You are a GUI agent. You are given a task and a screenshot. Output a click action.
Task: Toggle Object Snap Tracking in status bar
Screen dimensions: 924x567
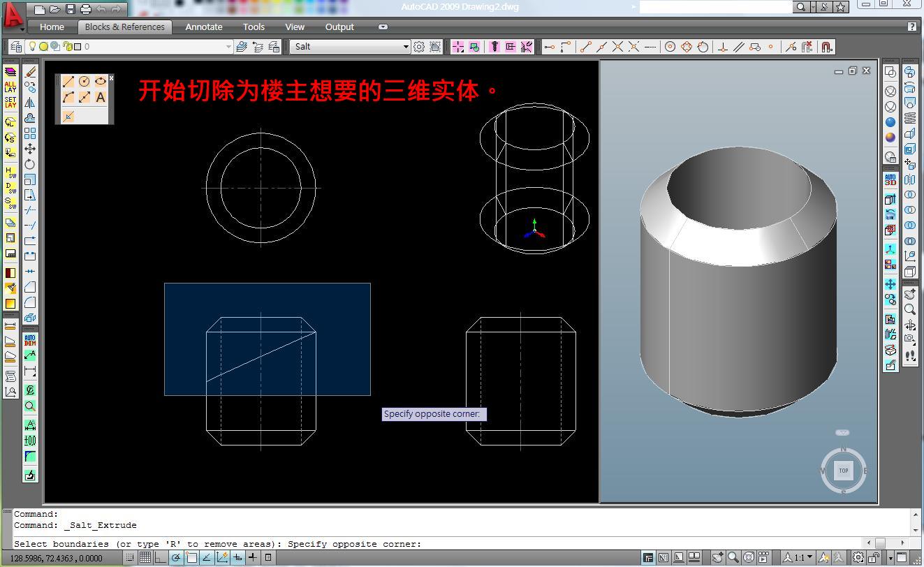point(207,558)
